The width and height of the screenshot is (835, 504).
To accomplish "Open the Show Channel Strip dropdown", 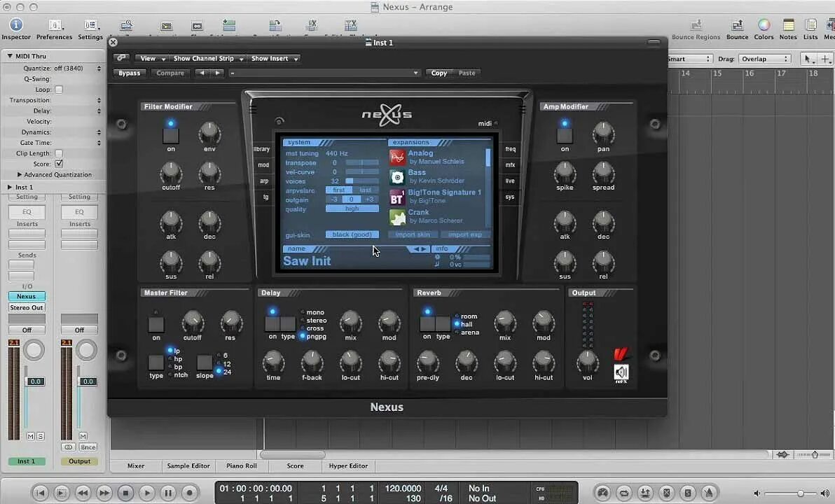I will (208, 59).
